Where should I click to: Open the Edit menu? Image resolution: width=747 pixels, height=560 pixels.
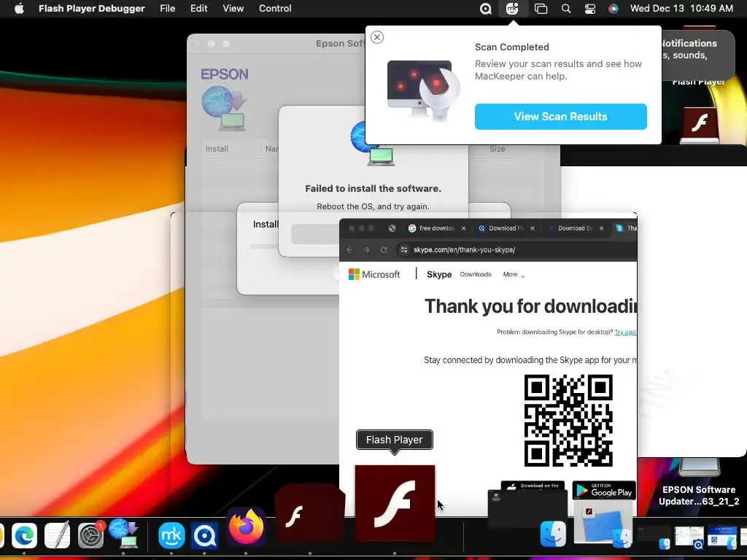tap(198, 9)
